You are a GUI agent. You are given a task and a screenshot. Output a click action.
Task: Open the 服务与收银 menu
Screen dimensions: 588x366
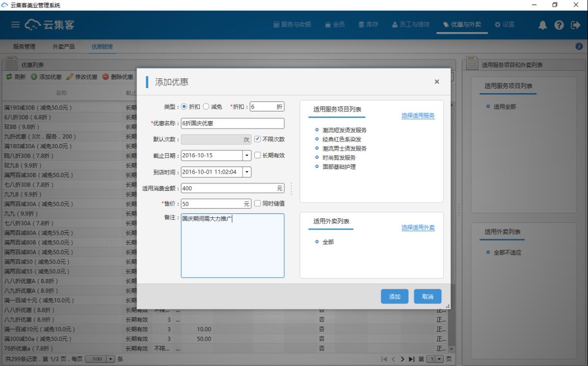click(x=292, y=24)
